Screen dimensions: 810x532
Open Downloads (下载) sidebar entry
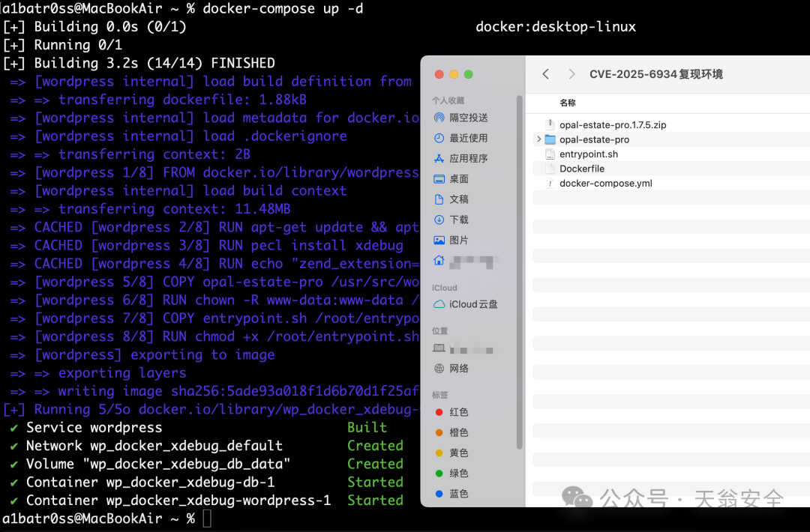point(451,220)
